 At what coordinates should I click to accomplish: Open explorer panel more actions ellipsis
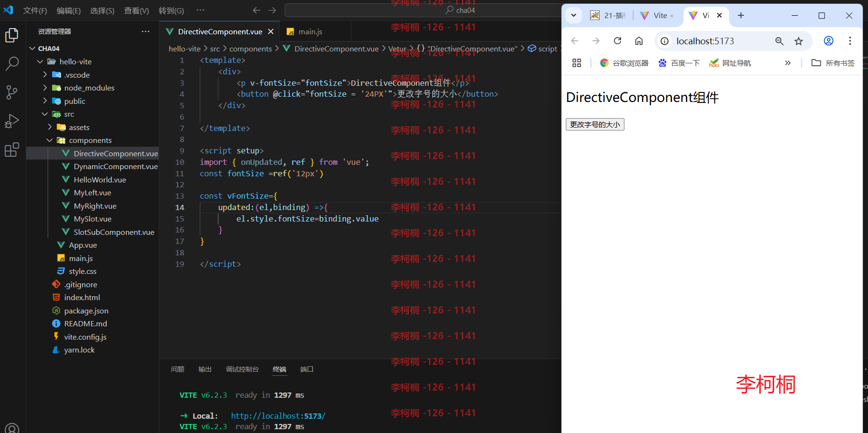(145, 31)
